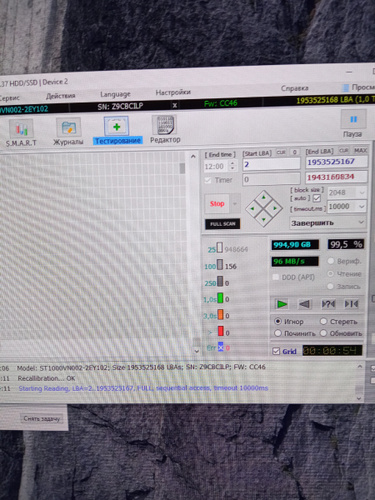Open the Настройки menu
The height and width of the screenshot is (500, 375).
click(x=173, y=92)
